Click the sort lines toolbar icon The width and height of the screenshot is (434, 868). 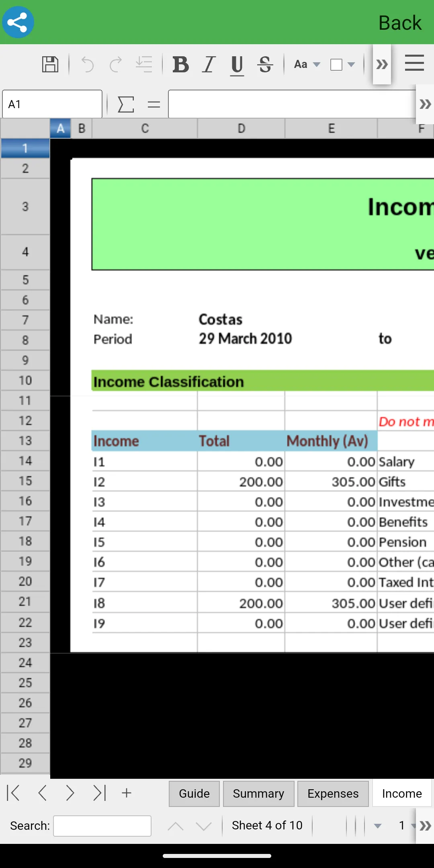click(144, 64)
